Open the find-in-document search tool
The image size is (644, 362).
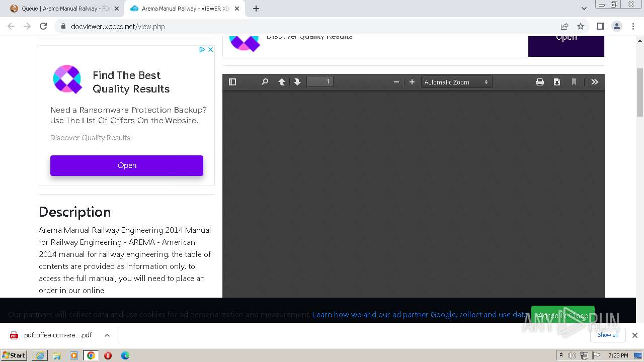click(x=265, y=82)
